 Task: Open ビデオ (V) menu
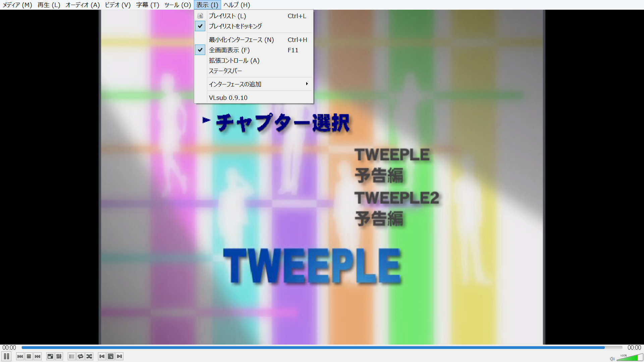click(118, 5)
